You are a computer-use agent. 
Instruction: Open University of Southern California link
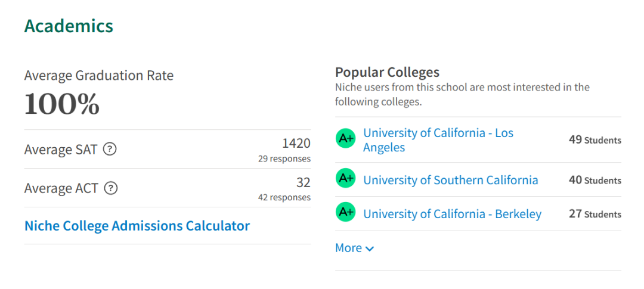click(451, 180)
